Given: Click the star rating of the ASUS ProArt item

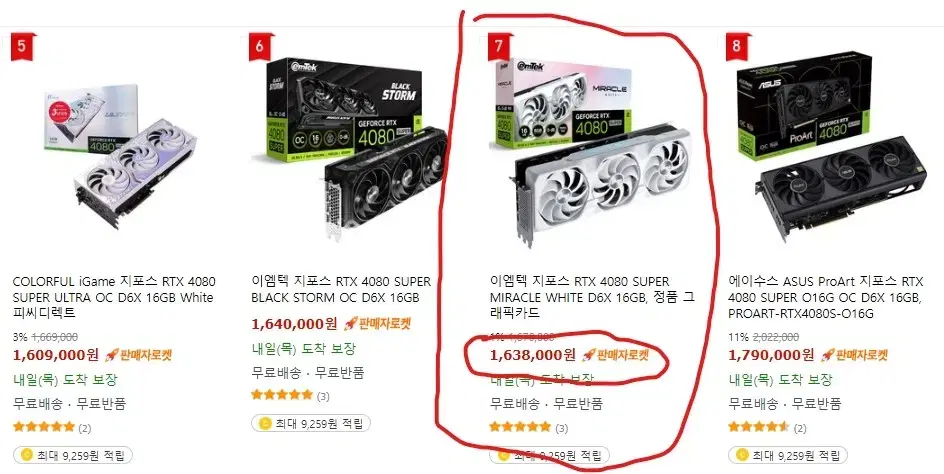Looking at the screenshot, I should click(x=759, y=427).
